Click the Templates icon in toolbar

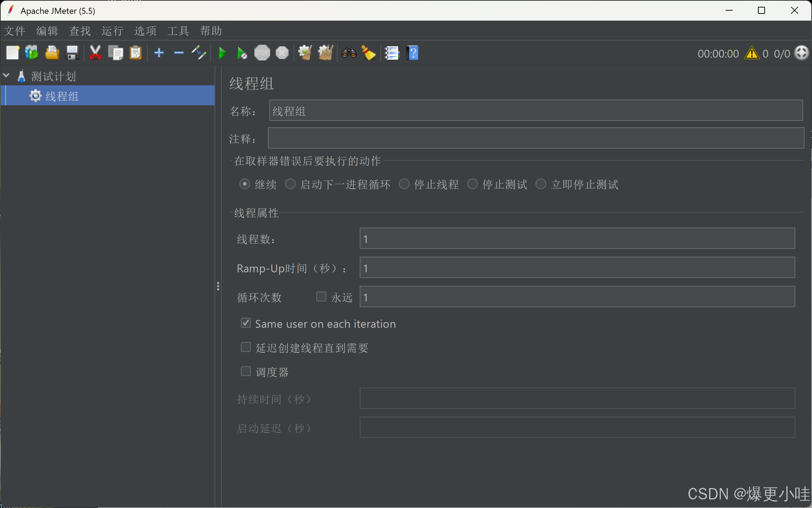(32, 53)
